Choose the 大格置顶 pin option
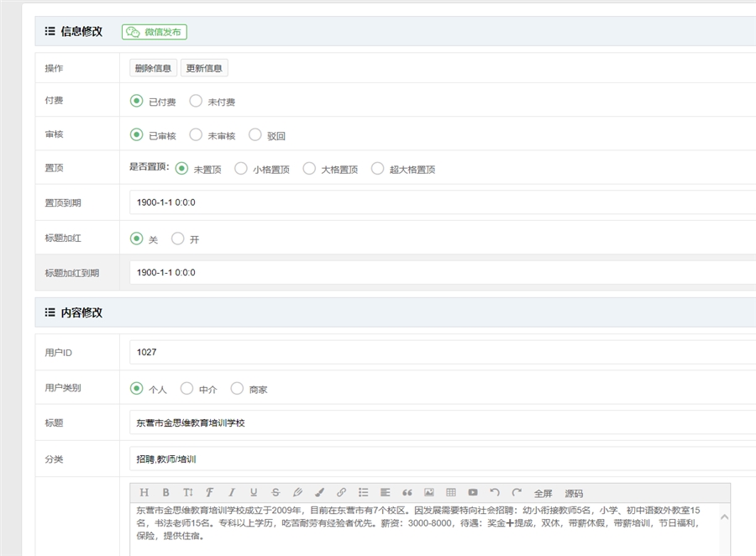This screenshot has width=756, height=556. (309, 169)
